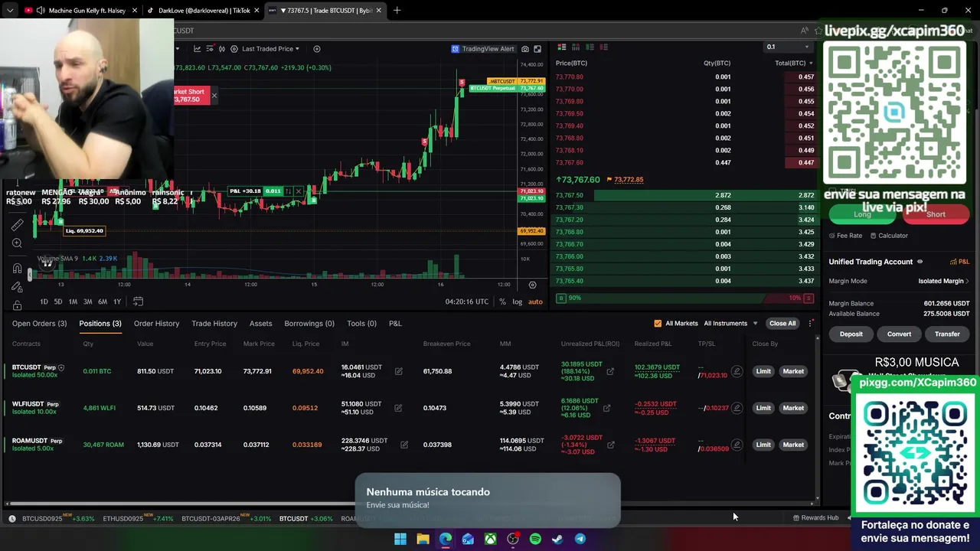
Task: Click Deposit button
Action: point(851,334)
